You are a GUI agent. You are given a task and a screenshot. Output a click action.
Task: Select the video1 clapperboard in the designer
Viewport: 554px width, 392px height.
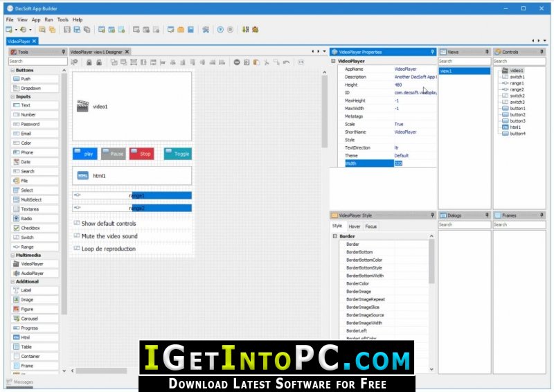pos(83,107)
